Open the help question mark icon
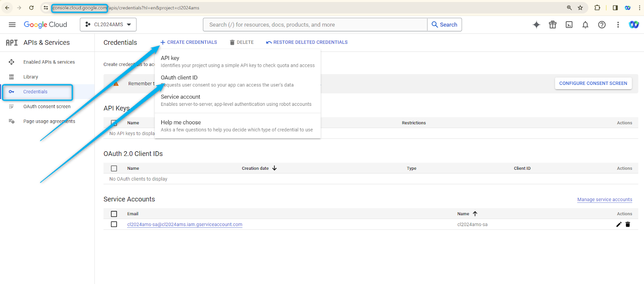The image size is (644, 284). coord(602,25)
